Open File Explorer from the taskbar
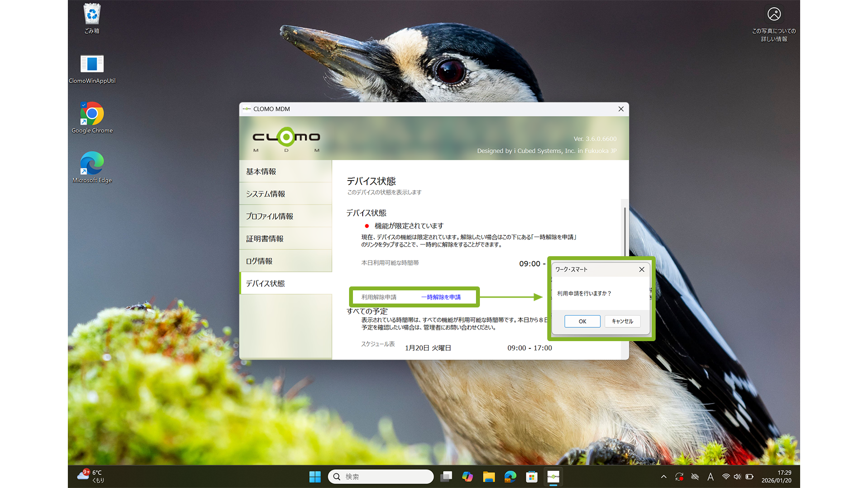This screenshot has height=488, width=868. click(x=489, y=477)
